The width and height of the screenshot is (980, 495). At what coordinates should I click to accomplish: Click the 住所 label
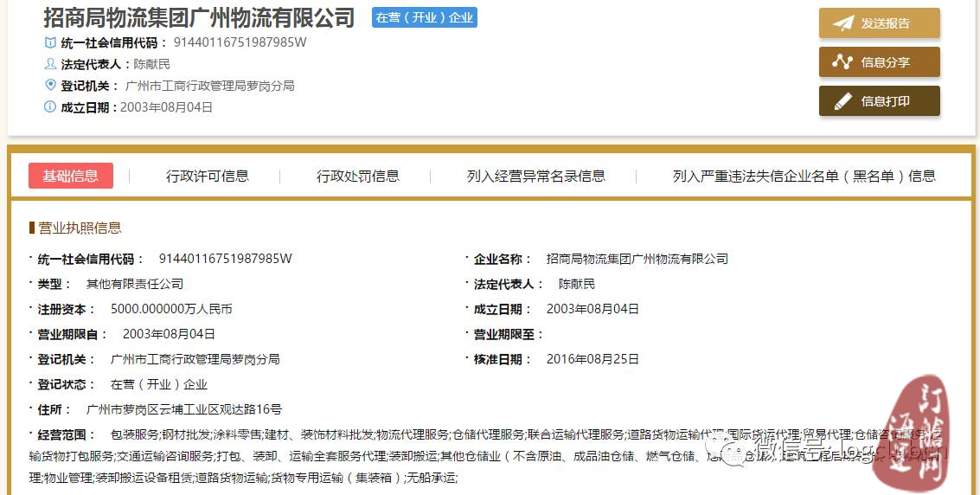[54, 409]
